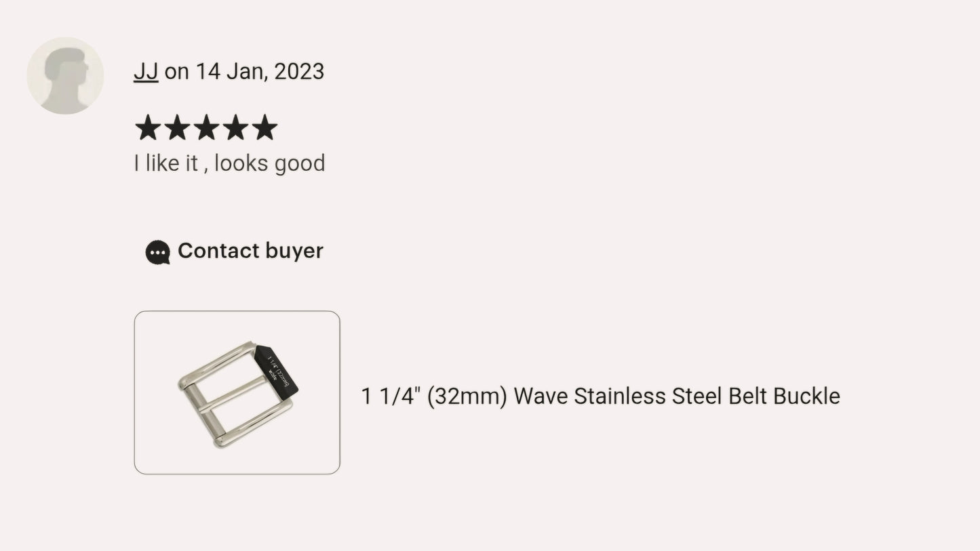
Task: Open the JJ reviewer profile
Action: tap(145, 70)
